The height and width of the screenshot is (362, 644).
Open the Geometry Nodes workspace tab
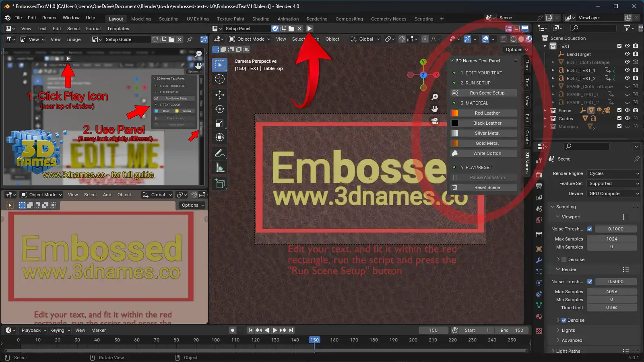[x=388, y=19]
